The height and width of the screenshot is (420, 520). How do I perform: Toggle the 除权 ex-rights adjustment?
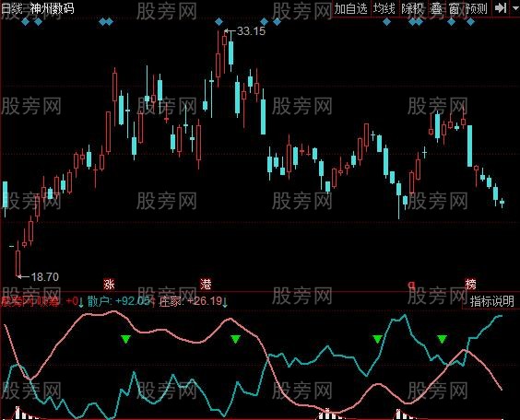tap(412, 9)
